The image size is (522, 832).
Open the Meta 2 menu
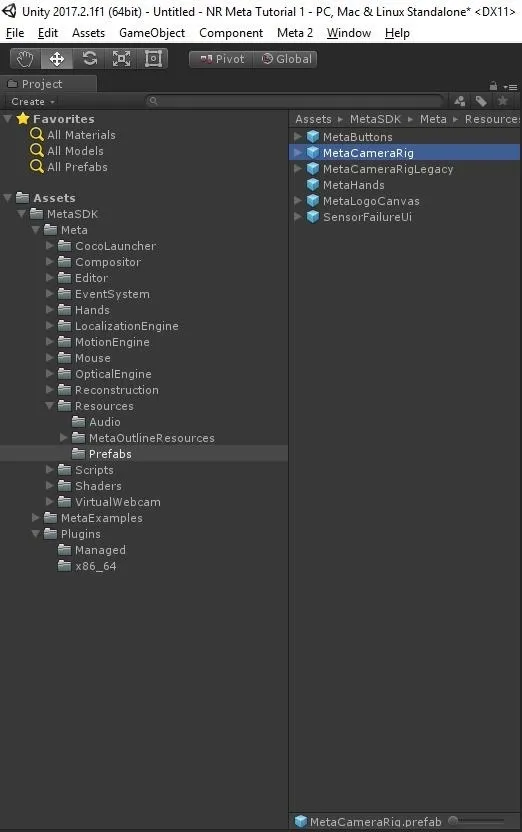click(x=295, y=33)
